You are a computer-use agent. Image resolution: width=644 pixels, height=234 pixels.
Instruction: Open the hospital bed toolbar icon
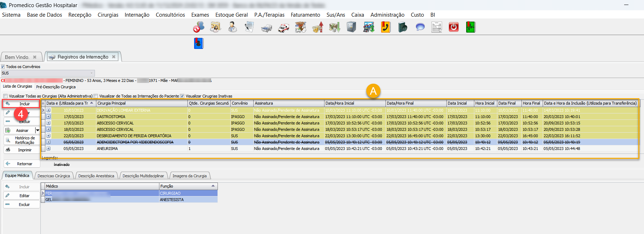coord(266,28)
